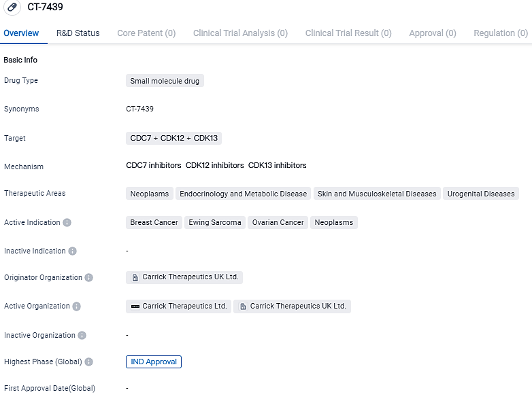
Task: Click the info icon next to Active Indication
Action: [x=67, y=223]
